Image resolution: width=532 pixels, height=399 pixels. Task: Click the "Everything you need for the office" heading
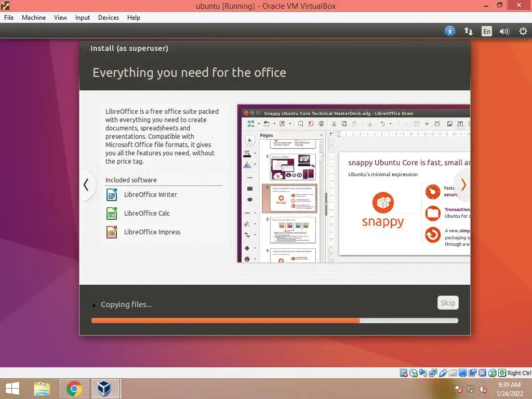pyautogui.click(x=189, y=73)
